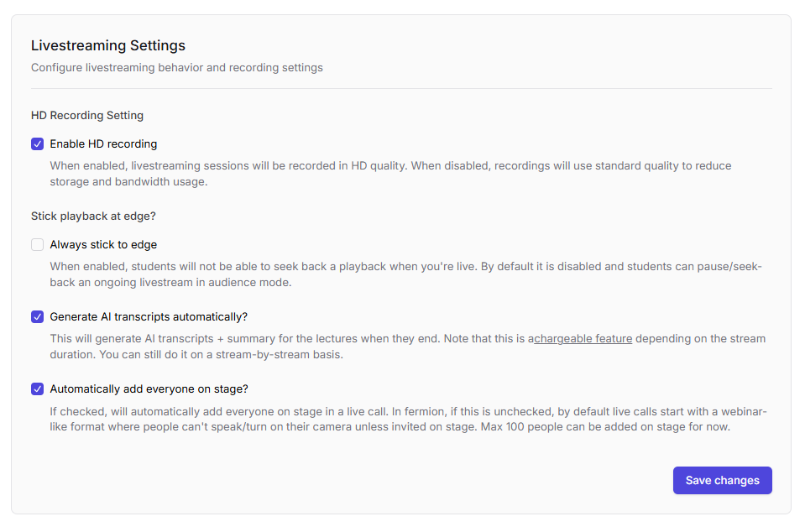Select the HD Recording Setting section title

click(87, 116)
